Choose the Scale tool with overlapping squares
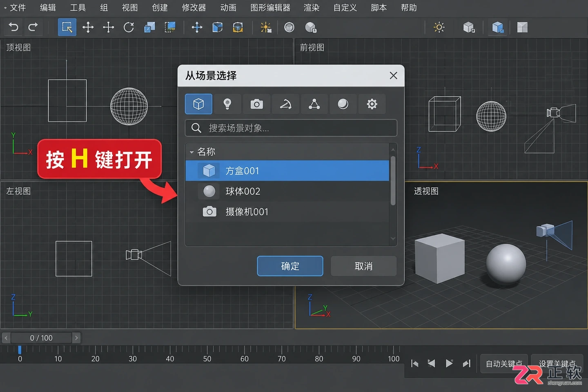The image size is (588, 392). click(149, 27)
